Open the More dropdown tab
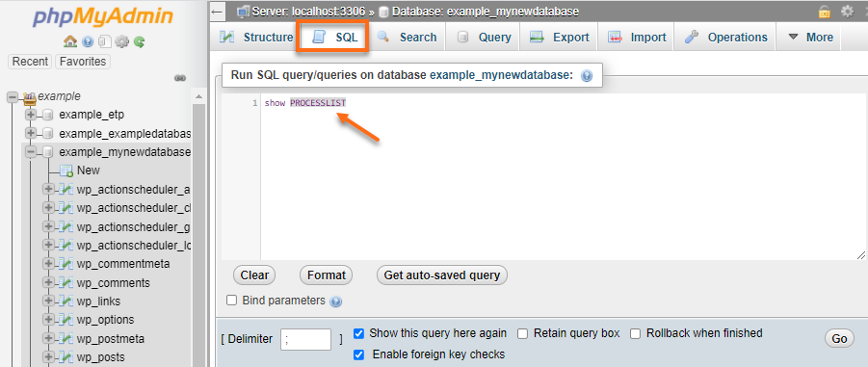This screenshot has height=367, width=868. [x=810, y=38]
